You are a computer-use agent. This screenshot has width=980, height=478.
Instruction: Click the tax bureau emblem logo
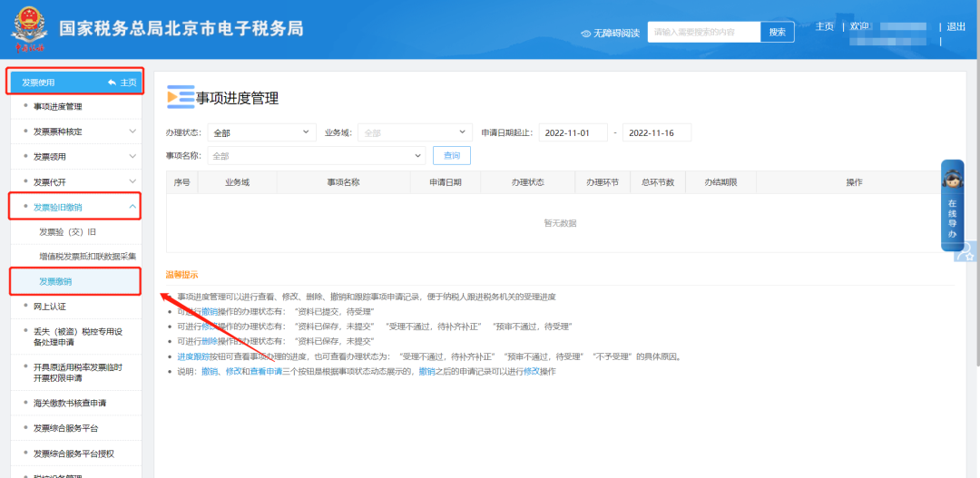[28, 29]
